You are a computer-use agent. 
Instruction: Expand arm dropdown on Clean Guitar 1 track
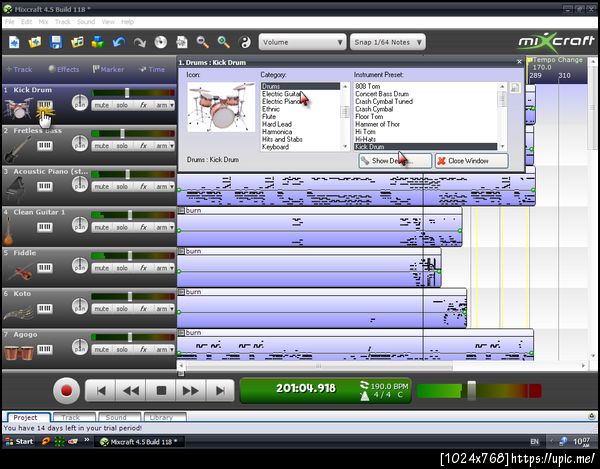point(172,227)
